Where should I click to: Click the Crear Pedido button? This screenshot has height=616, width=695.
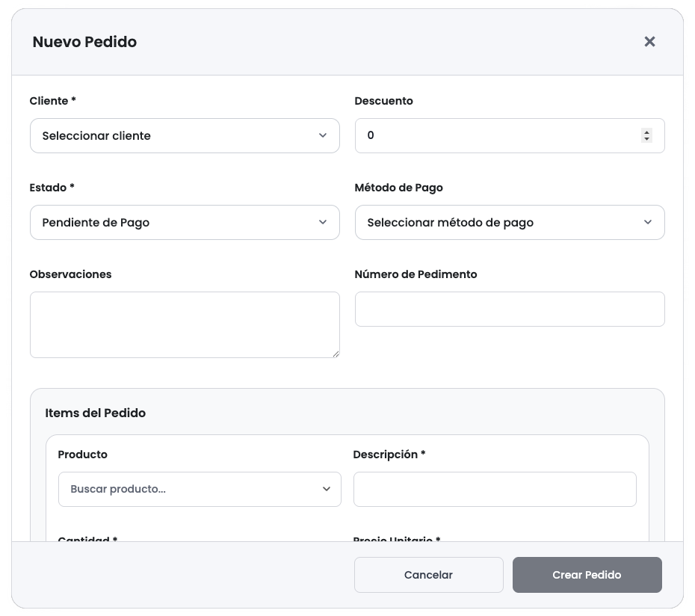click(587, 575)
